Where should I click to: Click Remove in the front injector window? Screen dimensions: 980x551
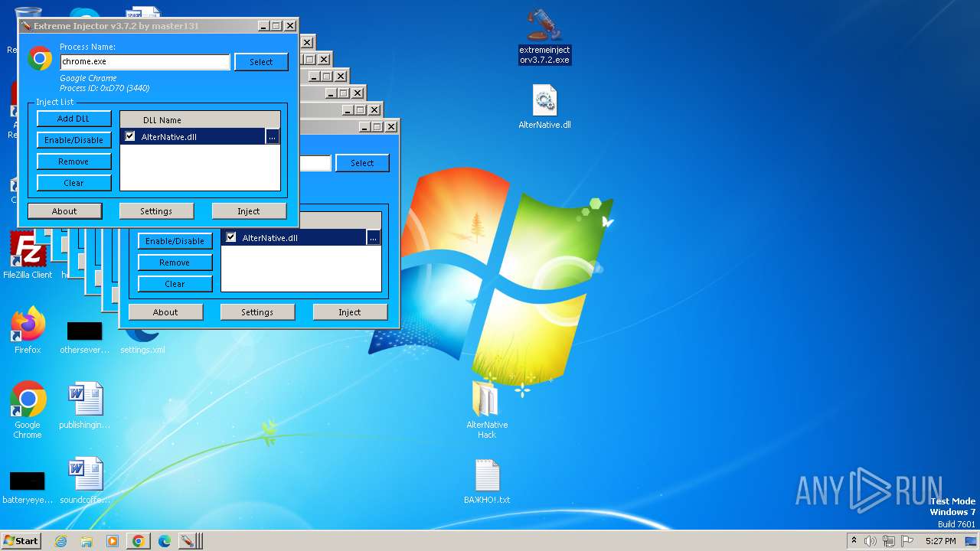coord(73,161)
